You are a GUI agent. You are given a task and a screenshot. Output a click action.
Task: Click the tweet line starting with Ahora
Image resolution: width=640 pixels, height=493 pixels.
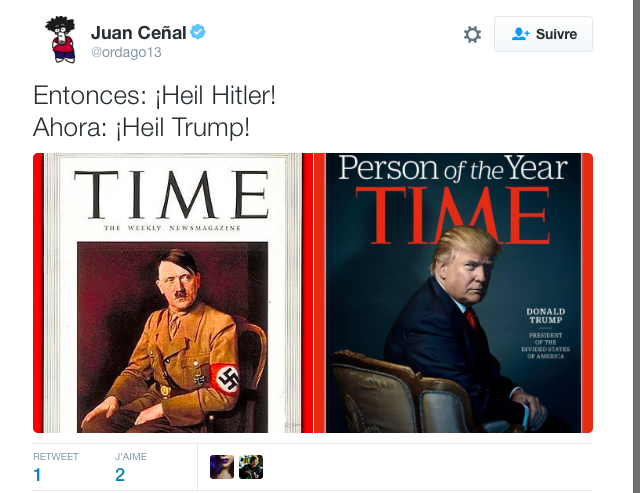[141, 128]
